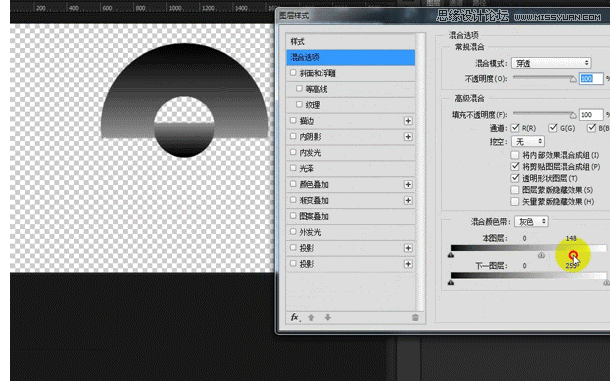Click the plus icon beside 渐变叠加
611x383 pixels.
408,200
